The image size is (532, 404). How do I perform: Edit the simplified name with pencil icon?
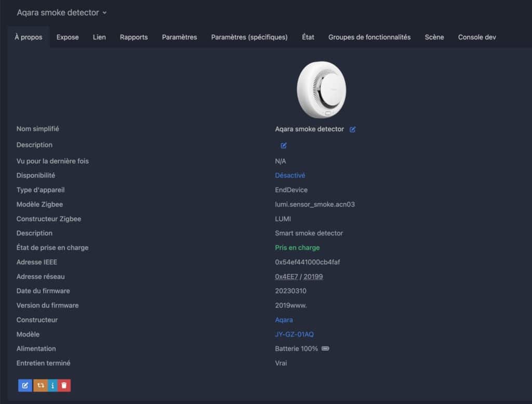pyautogui.click(x=353, y=129)
